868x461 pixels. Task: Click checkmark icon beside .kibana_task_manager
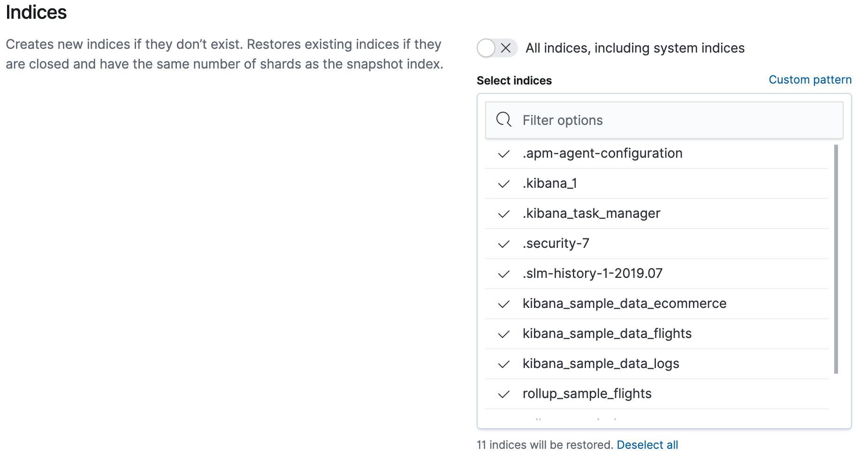click(x=503, y=214)
